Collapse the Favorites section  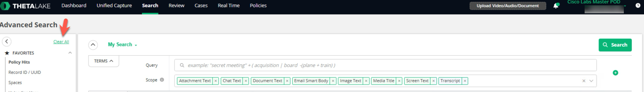pyautogui.click(x=70, y=53)
